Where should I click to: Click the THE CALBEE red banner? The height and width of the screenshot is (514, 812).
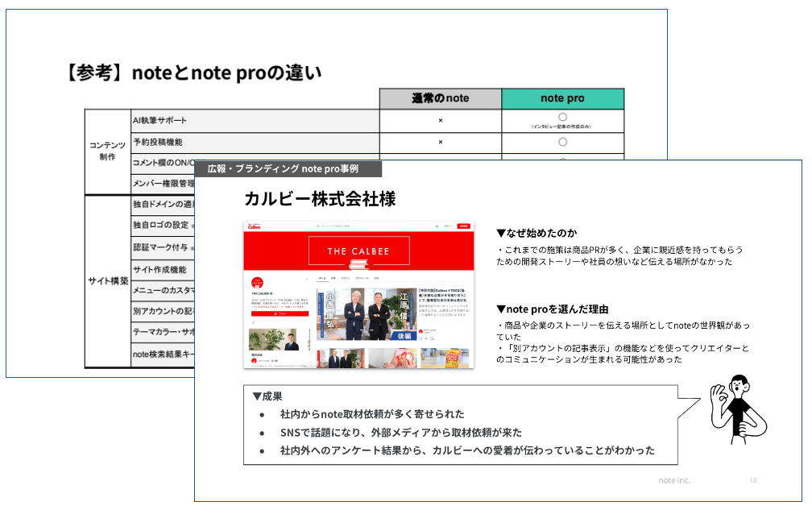[359, 251]
